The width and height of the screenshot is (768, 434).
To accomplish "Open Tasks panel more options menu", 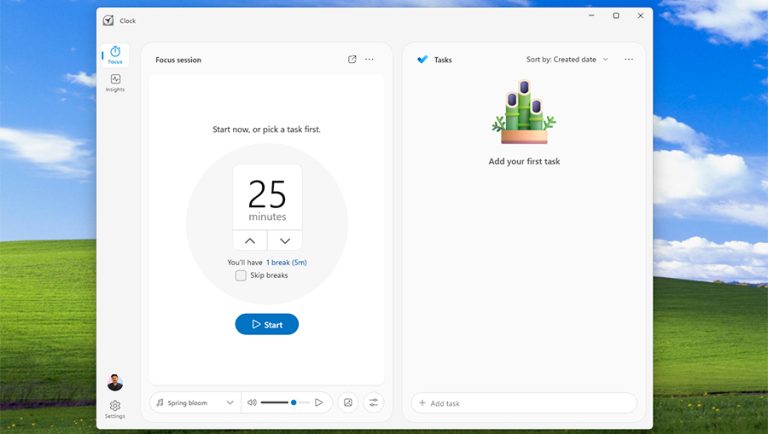I will pos(629,59).
